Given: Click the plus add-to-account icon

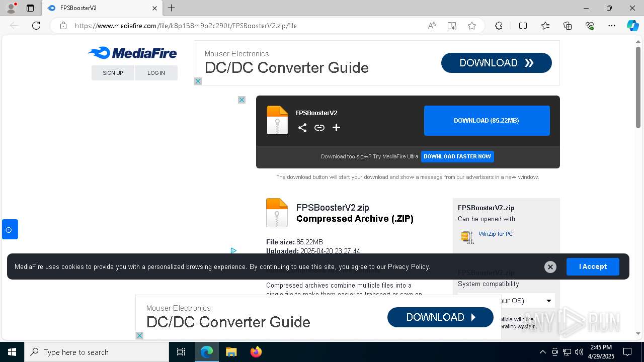Looking at the screenshot, I should (x=337, y=128).
